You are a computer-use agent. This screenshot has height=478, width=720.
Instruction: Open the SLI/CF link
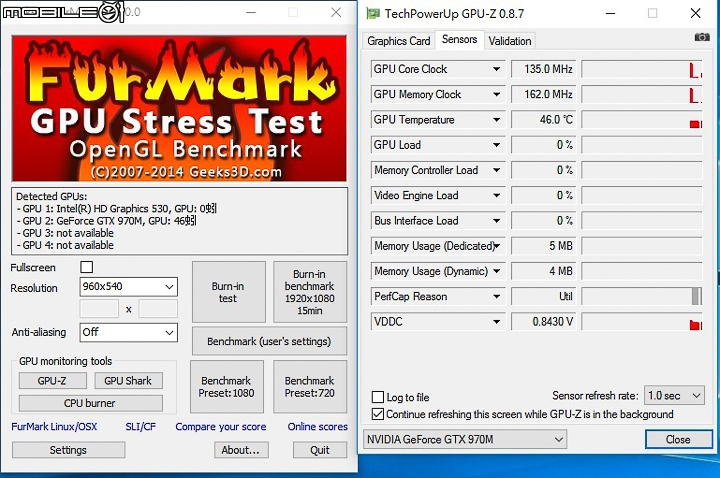coord(141,427)
